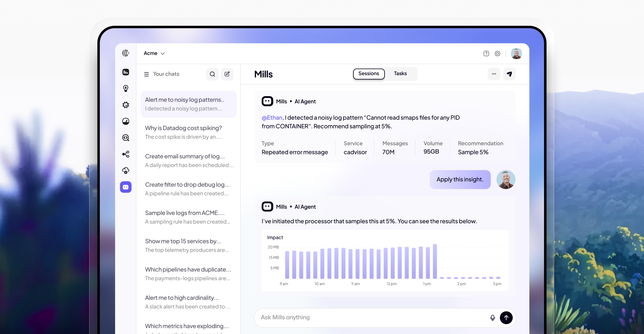Viewport: 644px width, 334px height.
Task: Click the lightbulb insights sidebar icon
Action: [126, 88]
